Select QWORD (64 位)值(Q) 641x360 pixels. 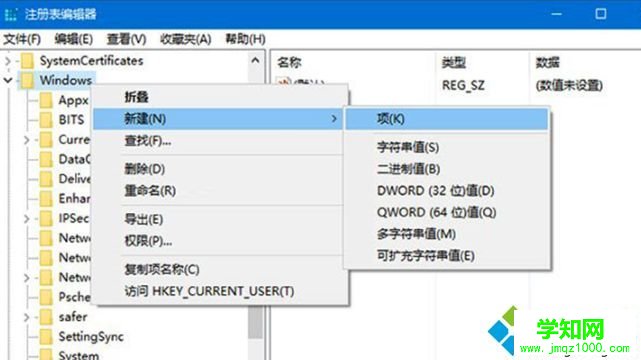(447, 212)
